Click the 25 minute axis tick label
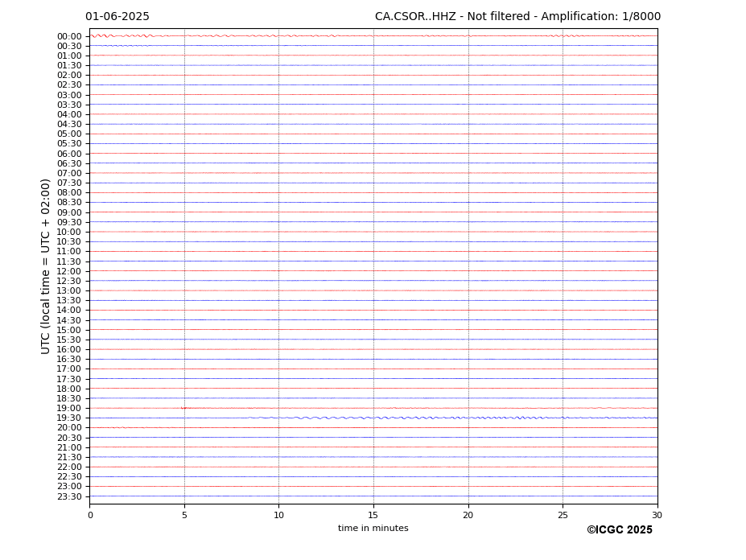The height and width of the screenshot is (560, 746). click(x=563, y=515)
